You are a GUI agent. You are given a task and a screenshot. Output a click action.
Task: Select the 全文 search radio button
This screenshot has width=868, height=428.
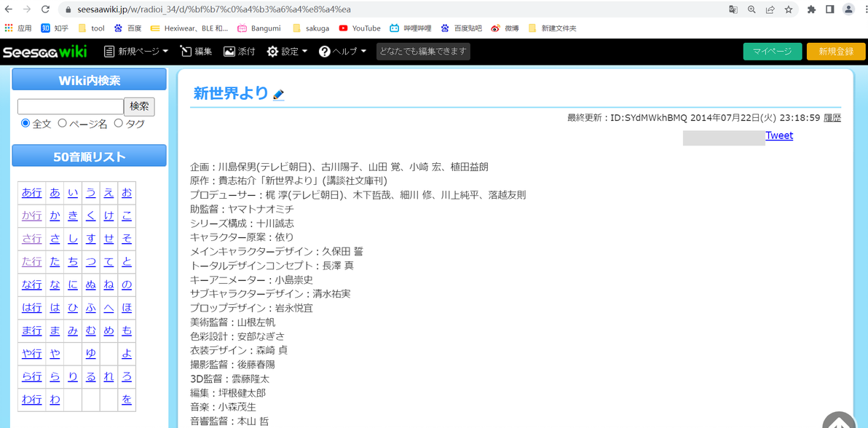tap(25, 124)
